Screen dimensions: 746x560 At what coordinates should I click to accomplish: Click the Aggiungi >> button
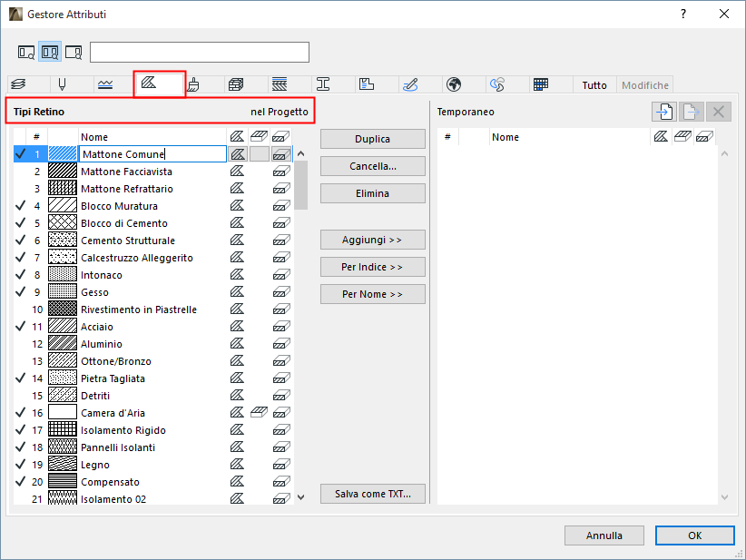pos(372,240)
